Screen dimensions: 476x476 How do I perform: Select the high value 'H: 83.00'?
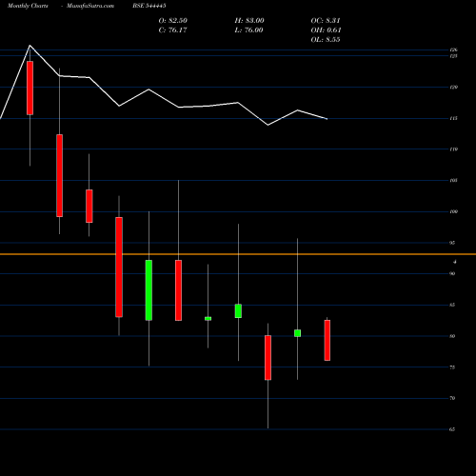249,21
